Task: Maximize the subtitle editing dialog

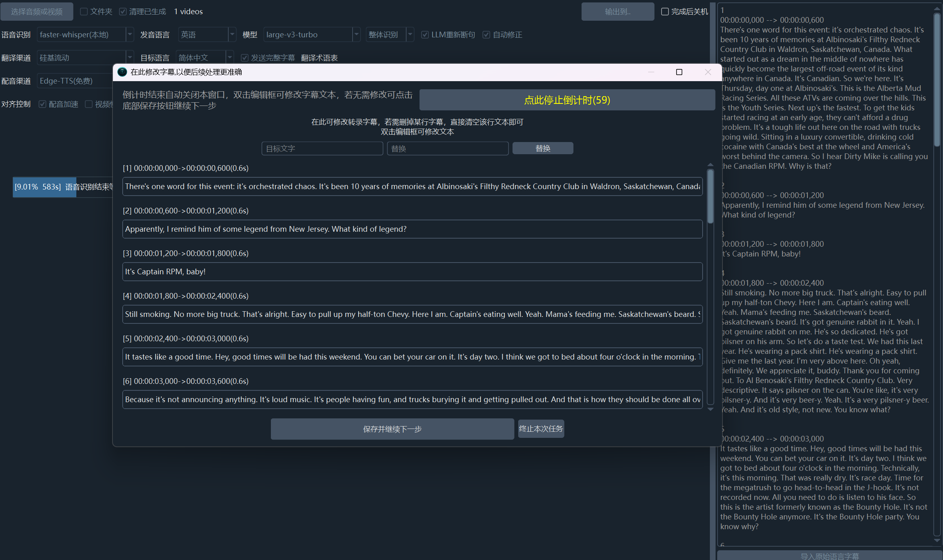Action: [679, 72]
